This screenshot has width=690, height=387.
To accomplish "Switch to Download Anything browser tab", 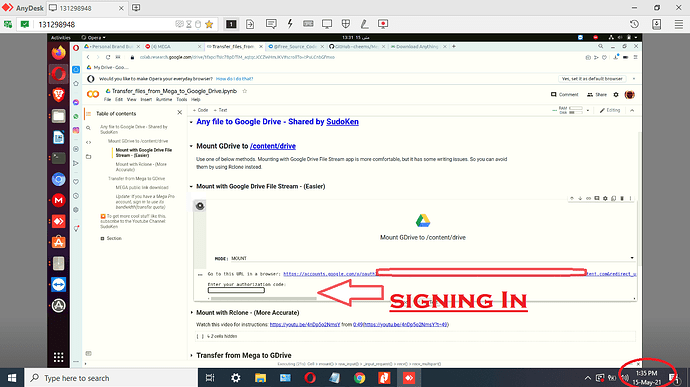I will 417,47.
